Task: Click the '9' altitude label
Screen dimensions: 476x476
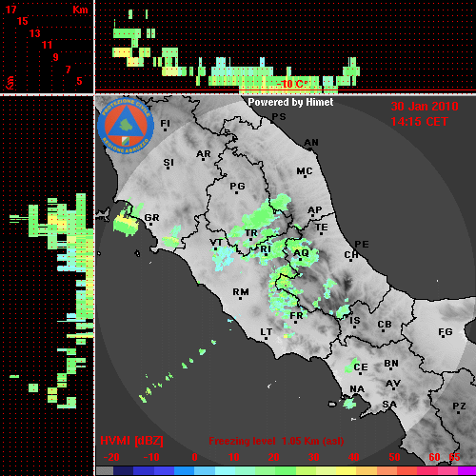Action: 56,57
